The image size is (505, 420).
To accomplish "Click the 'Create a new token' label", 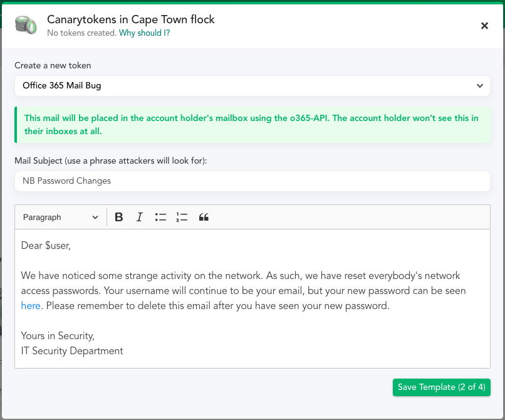I will click(x=53, y=65).
